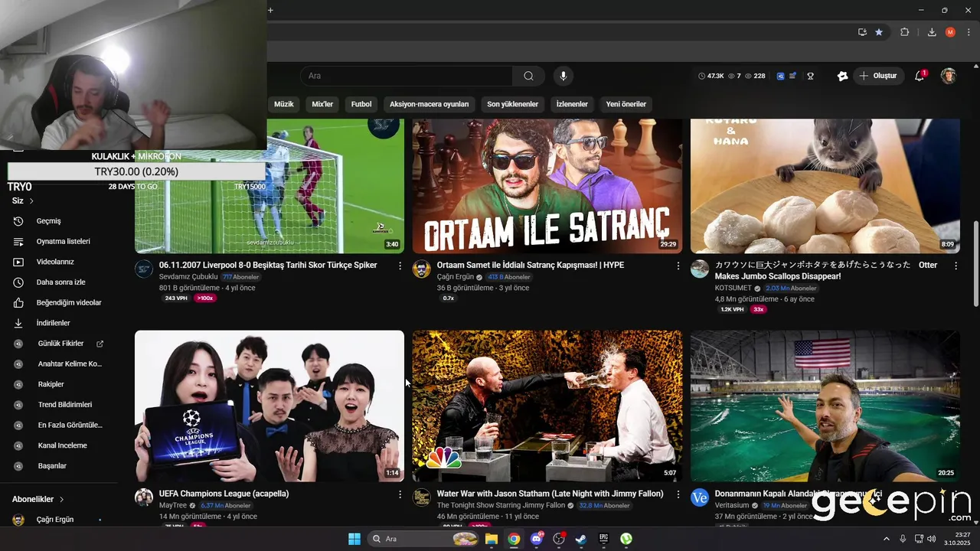This screenshot has width=980, height=551.
Task: Open En Fazla Görüntüle... sidebar item
Action: click(59, 425)
